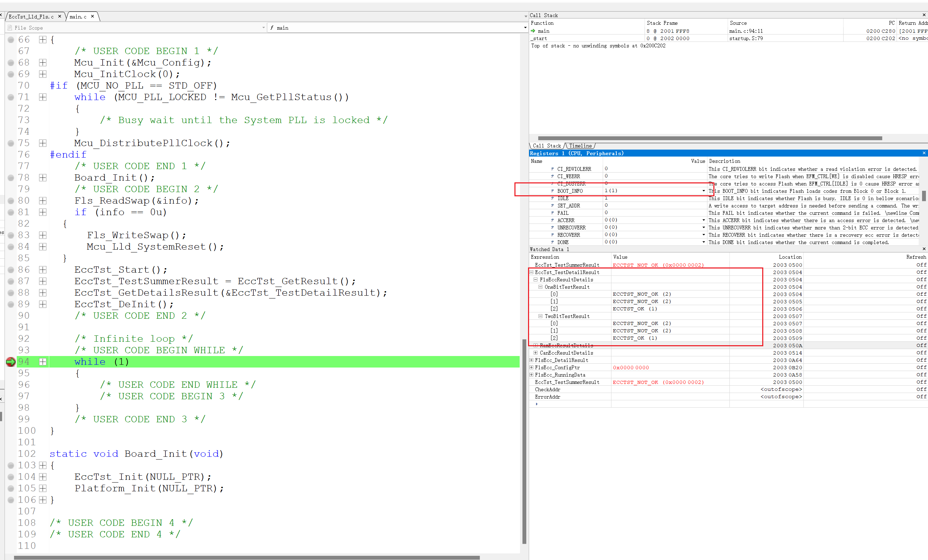Screen dimensions: 928x560
Task: Click the Registers vertical scrollbar thumb
Action: (x=924, y=196)
